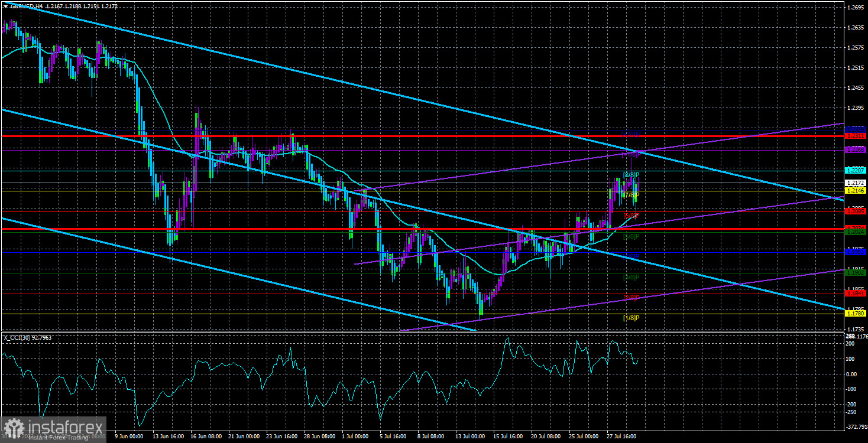
Task: Click the [3/8]P Murrey level label
Action: 631,277
